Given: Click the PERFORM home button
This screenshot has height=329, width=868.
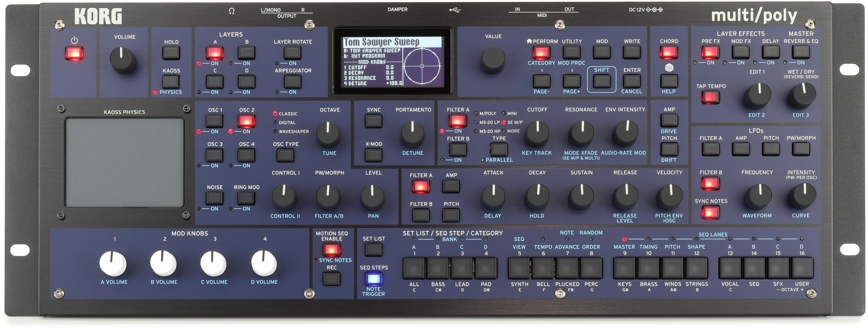Looking at the screenshot, I should click(x=541, y=53).
